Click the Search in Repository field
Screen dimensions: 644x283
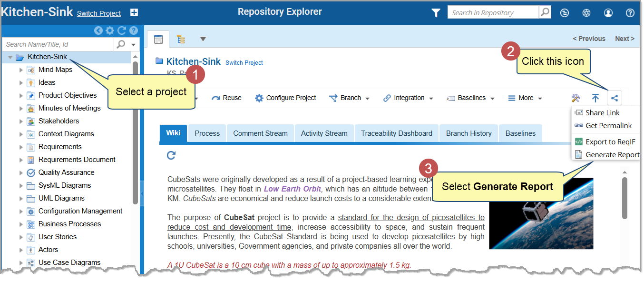(x=493, y=13)
